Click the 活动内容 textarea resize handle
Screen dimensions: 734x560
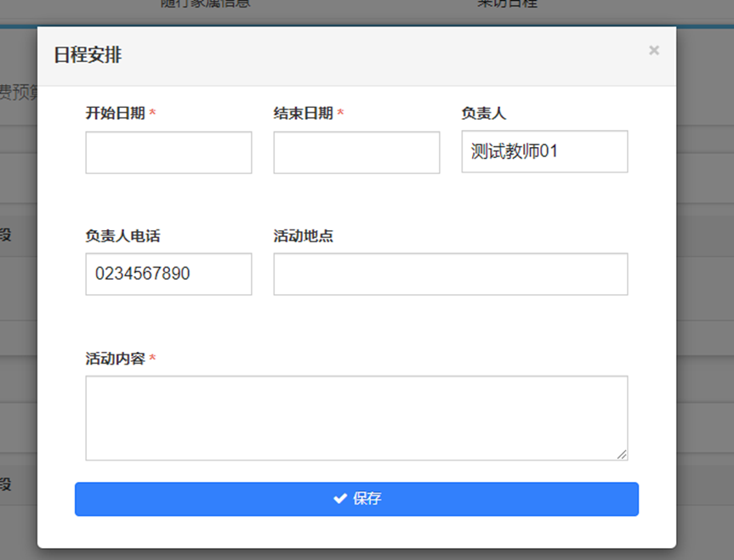[622, 455]
